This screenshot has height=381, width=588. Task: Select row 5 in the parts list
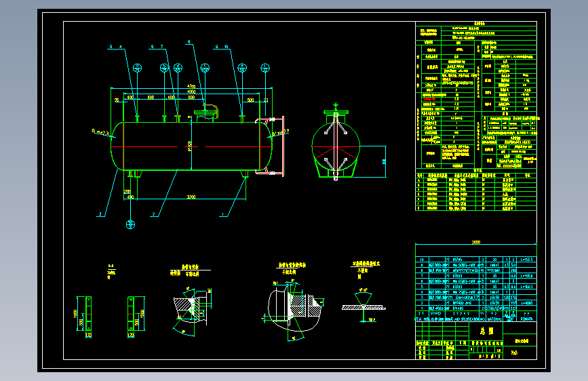[x=476, y=287]
